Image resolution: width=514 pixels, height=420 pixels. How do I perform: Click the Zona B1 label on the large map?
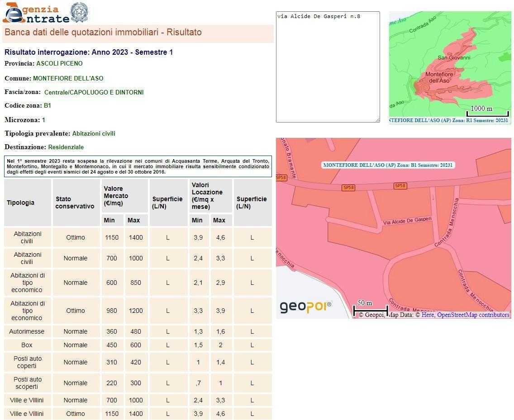(388, 165)
